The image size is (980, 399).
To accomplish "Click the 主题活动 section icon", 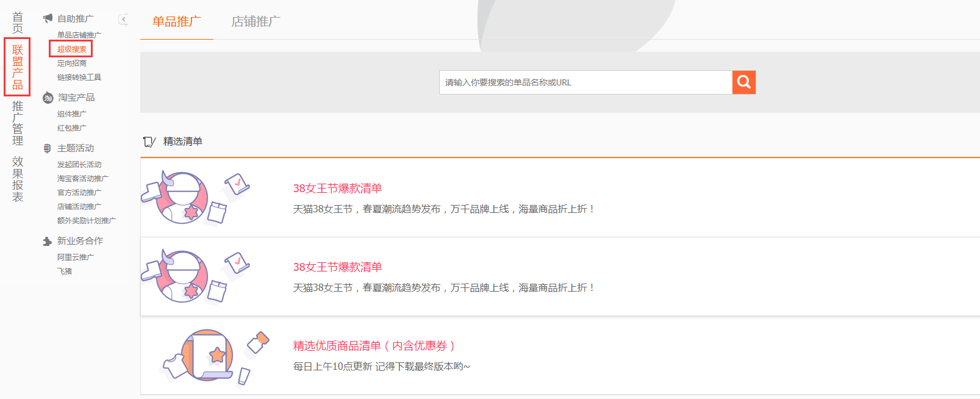I will [48, 148].
